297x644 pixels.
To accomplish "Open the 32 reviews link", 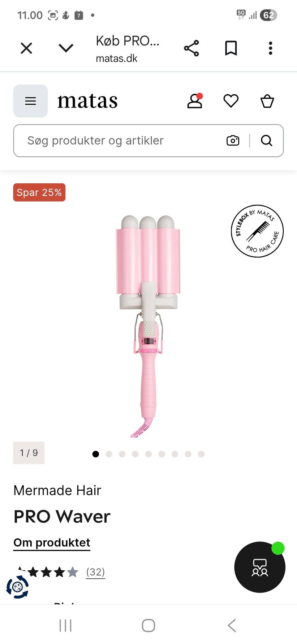I will 95,572.
